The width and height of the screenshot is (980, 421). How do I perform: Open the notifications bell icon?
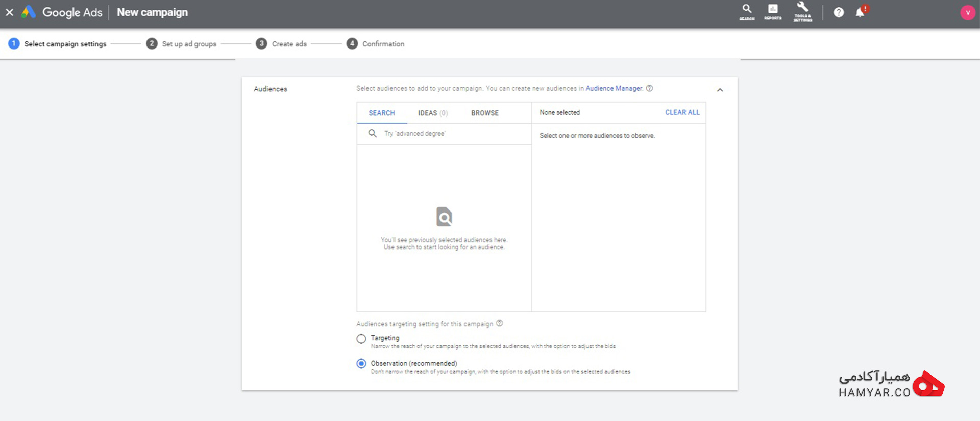tap(861, 12)
